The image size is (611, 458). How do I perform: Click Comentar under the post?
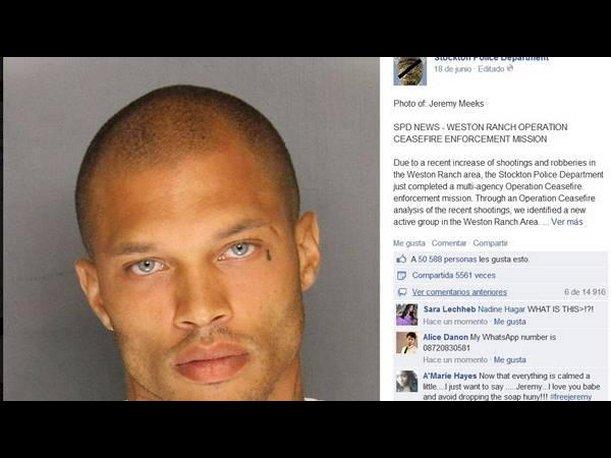coord(449,243)
